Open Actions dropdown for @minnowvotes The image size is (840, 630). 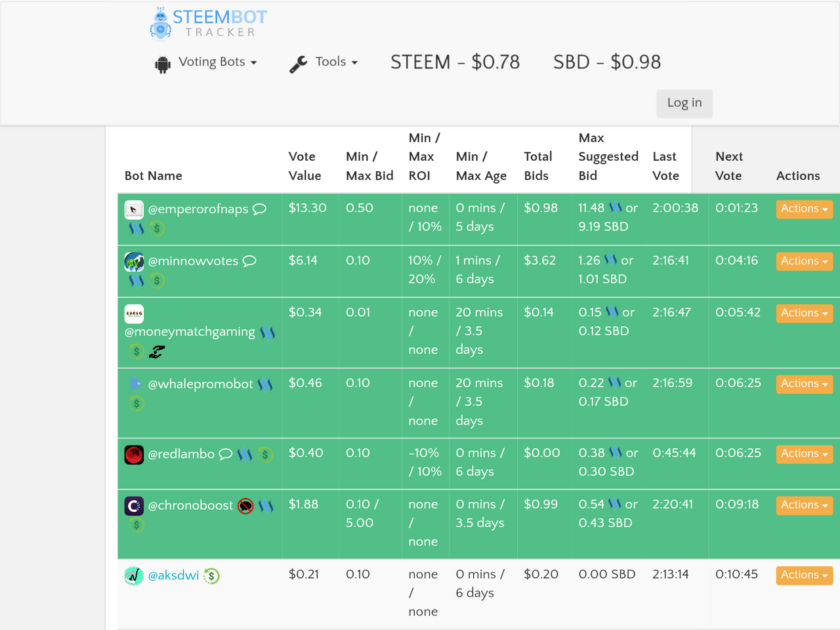click(x=804, y=261)
